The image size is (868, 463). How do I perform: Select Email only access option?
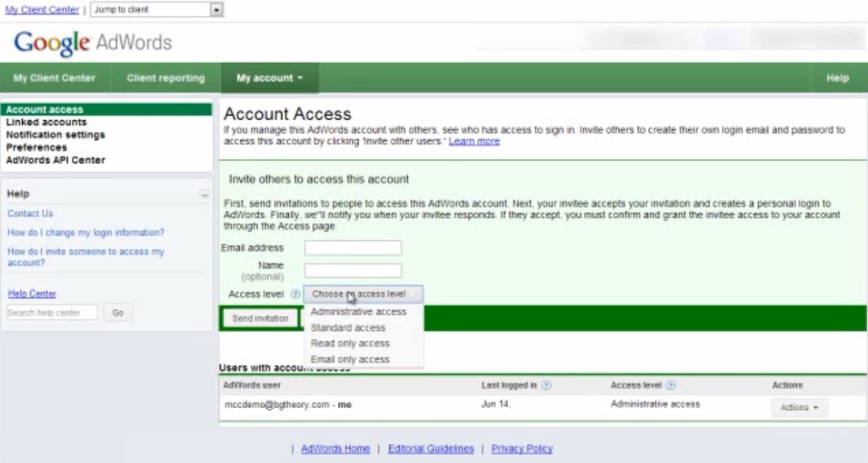point(350,360)
